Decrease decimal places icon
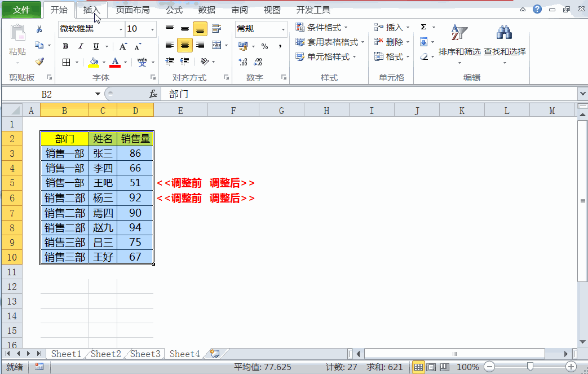This screenshot has width=588, height=374. click(258, 62)
